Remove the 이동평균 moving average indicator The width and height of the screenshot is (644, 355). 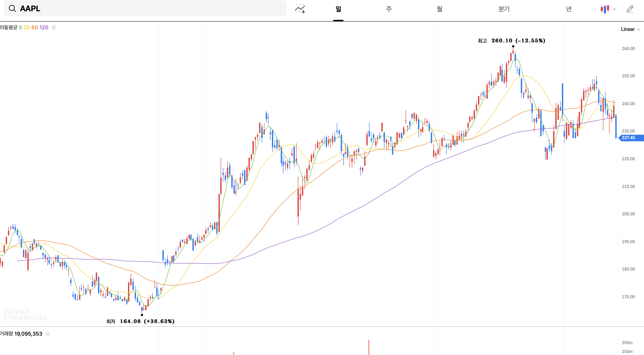54,28
